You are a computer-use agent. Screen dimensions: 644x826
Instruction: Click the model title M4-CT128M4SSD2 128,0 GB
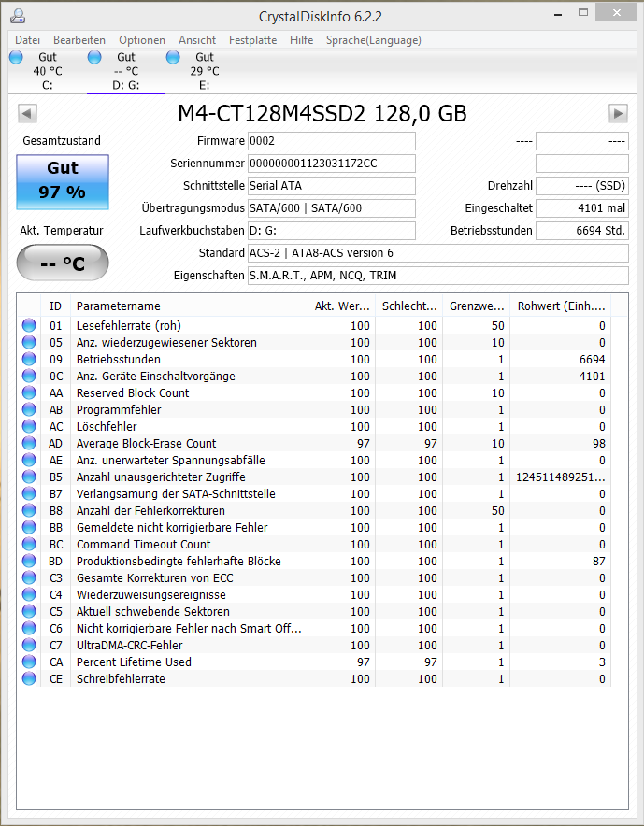[x=322, y=113]
